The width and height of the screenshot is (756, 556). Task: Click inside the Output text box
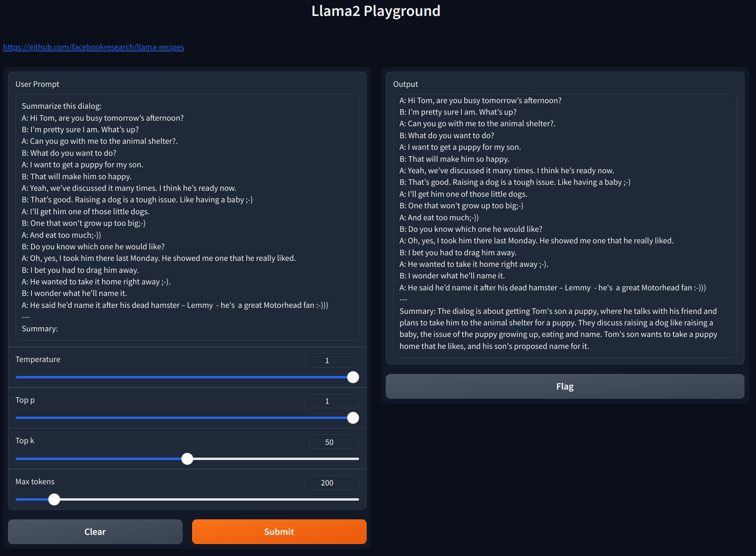pos(565,226)
